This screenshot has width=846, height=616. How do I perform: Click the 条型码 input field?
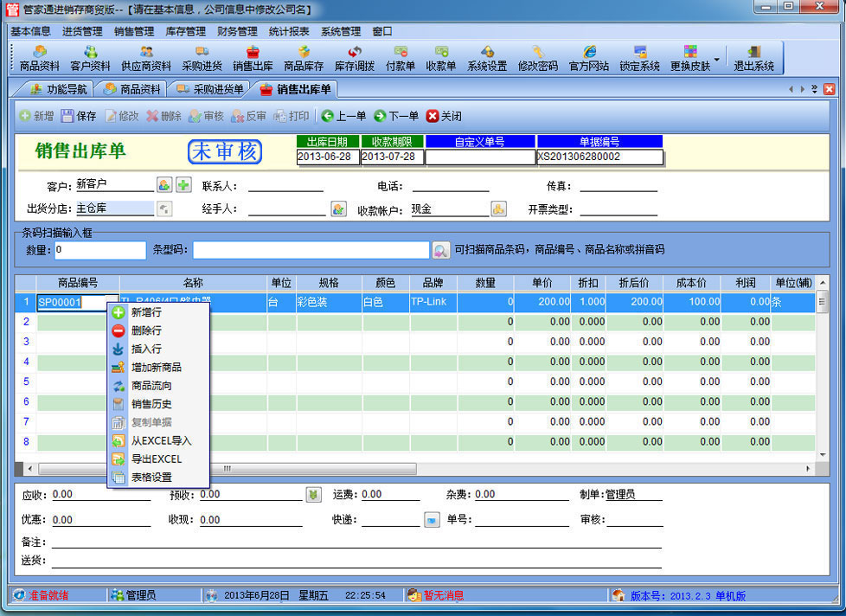(311, 250)
